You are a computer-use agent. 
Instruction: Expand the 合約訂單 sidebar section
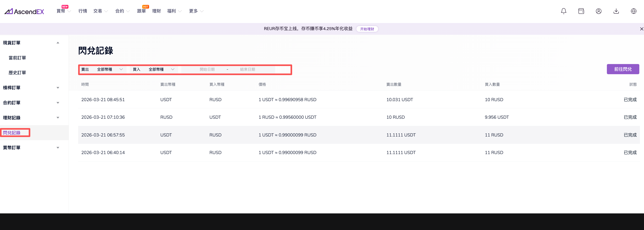click(58, 103)
